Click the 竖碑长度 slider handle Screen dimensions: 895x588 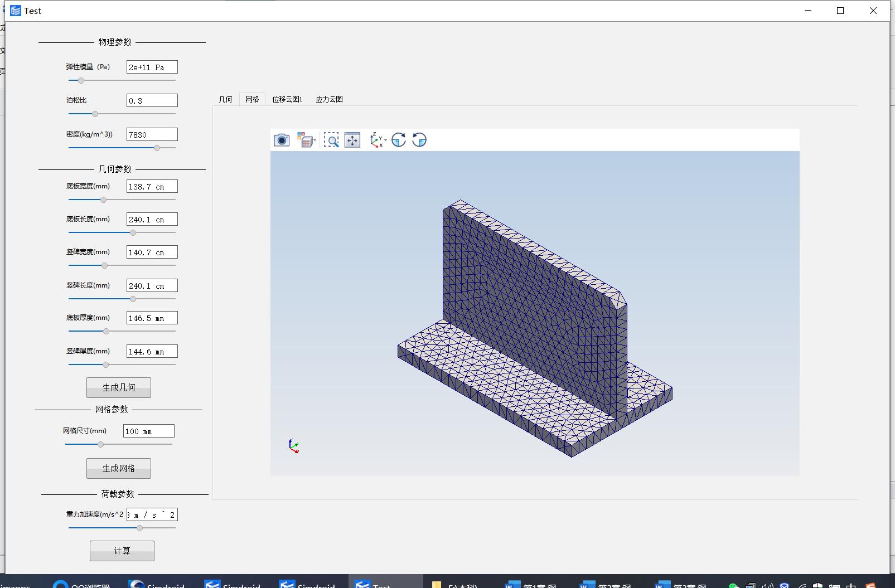[133, 299]
